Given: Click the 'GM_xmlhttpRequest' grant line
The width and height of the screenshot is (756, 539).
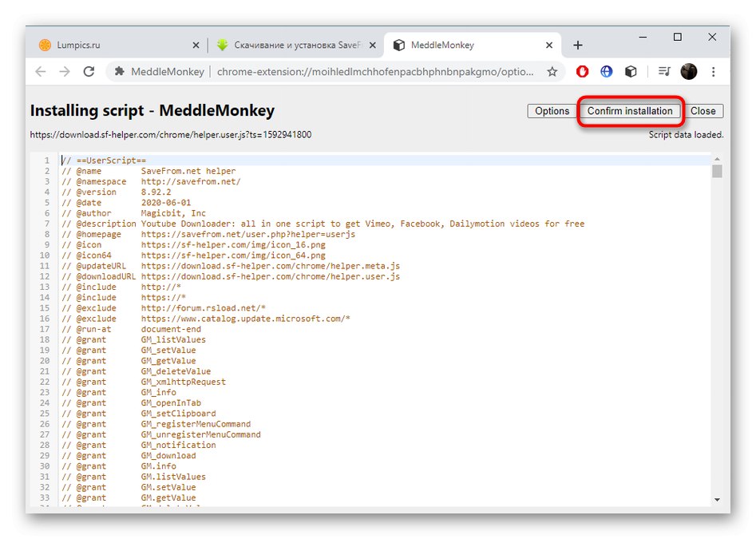Looking at the screenshot, I should pos(143,382).
